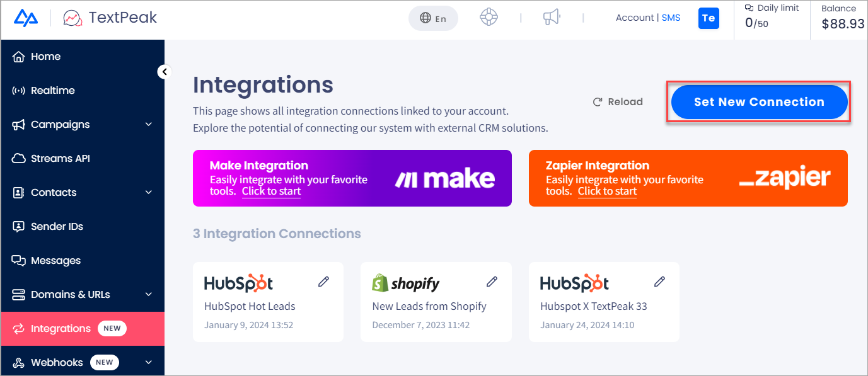Screen dimensions: 868x376
Task: Click the Integrations arrows icon
Action: tap(18, 329)
